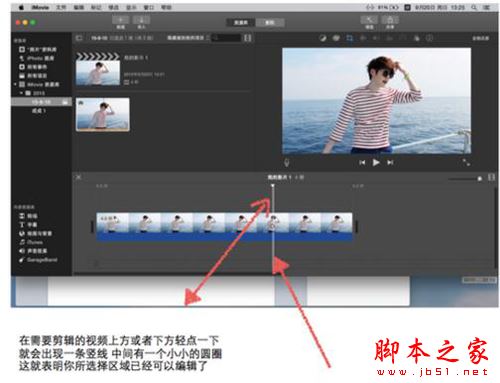Open the hide rejected clips filter dropdown
This screenshot has width=500, height=383.
pyautogui.click(x=188, y=38)
